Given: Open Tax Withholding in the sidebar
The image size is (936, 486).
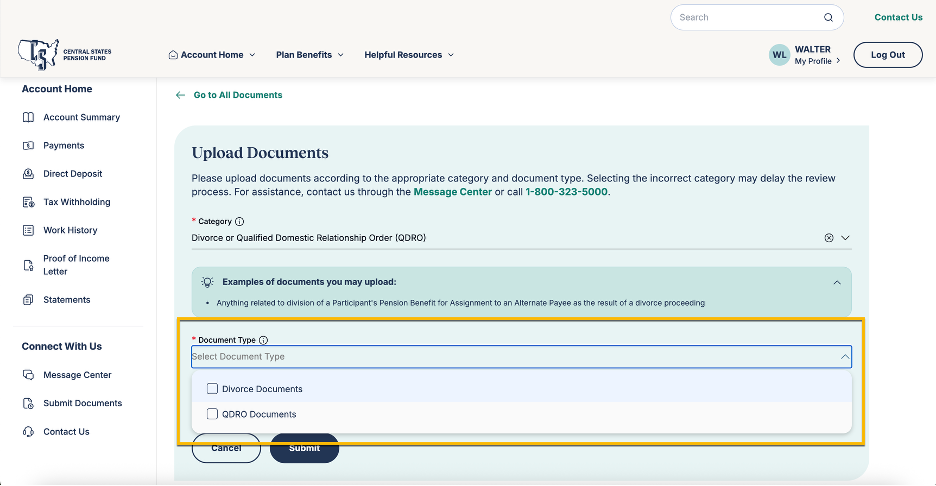Looking at the screenshot, I should (76, 202).
